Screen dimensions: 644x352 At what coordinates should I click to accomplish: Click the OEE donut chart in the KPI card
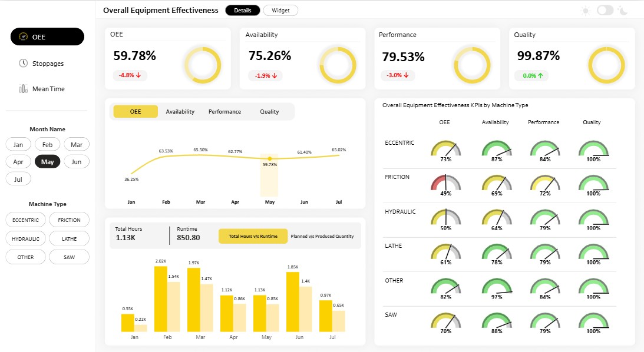pos(203,65)
